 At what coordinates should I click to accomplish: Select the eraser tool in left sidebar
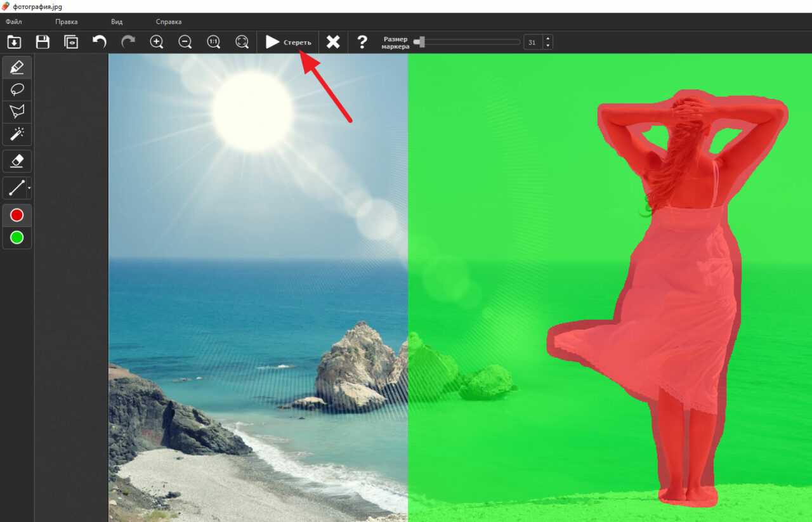click(x=17, y=161)
